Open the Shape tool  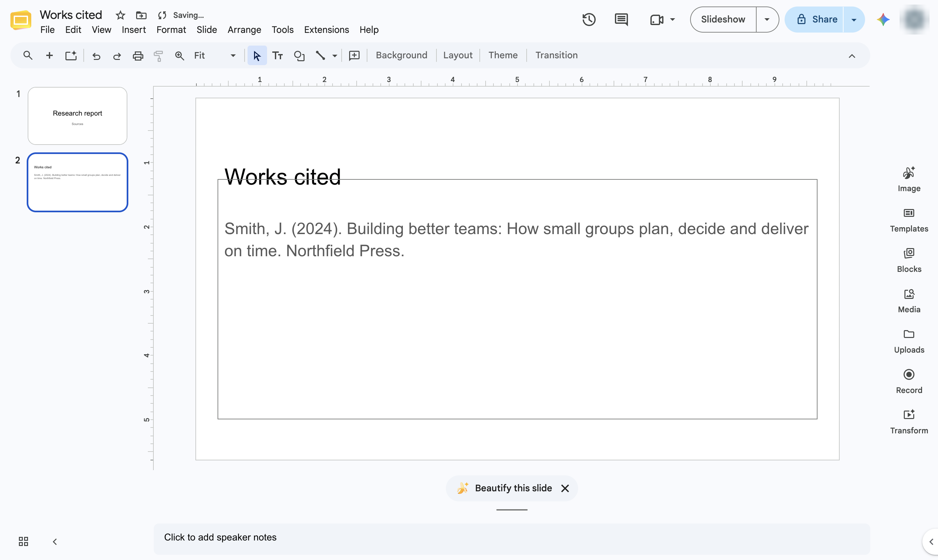tap(299, 55)
